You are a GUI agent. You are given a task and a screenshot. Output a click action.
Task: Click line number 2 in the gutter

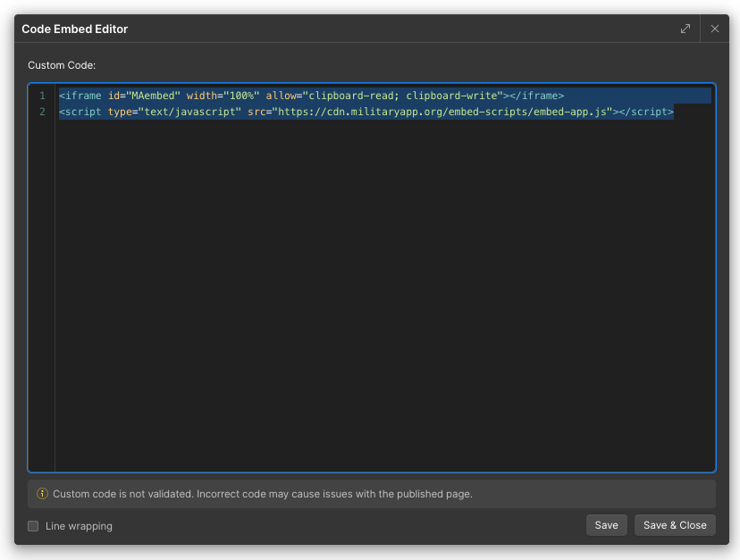click(43, 112)
